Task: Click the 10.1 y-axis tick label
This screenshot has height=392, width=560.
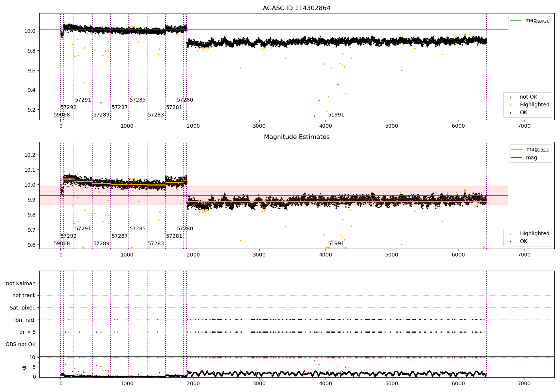Action: tap(29, 170)
